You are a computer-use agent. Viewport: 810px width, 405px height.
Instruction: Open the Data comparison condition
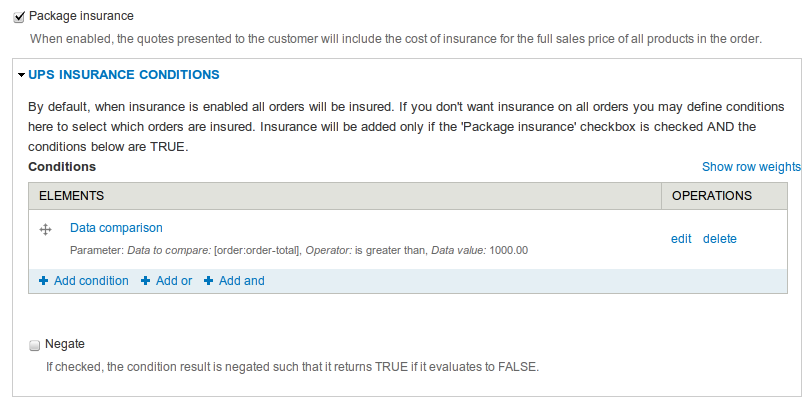coord(116,228)
